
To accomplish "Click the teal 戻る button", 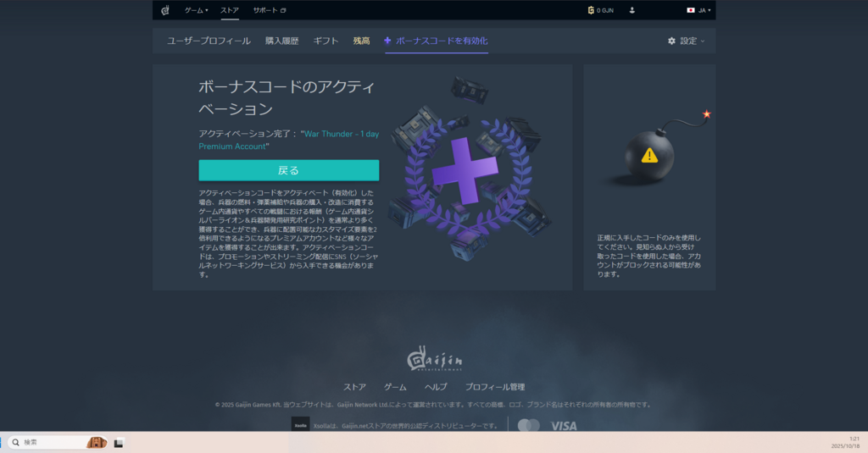I will tap(288, 170).
